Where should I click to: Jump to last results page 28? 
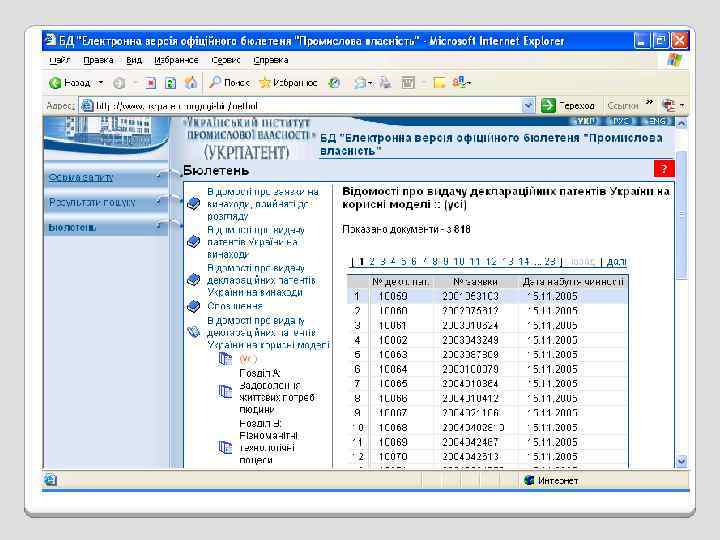point(550,261)
